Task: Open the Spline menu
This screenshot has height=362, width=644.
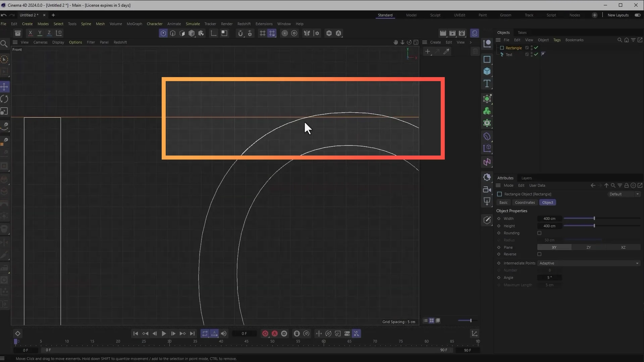Action: [86, 24]
